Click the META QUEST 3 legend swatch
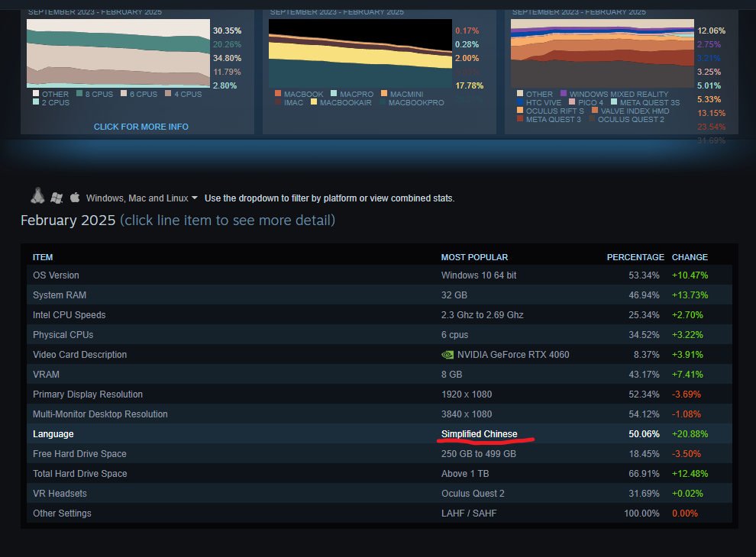Screen dimensions: 756x557 [520, 118]
